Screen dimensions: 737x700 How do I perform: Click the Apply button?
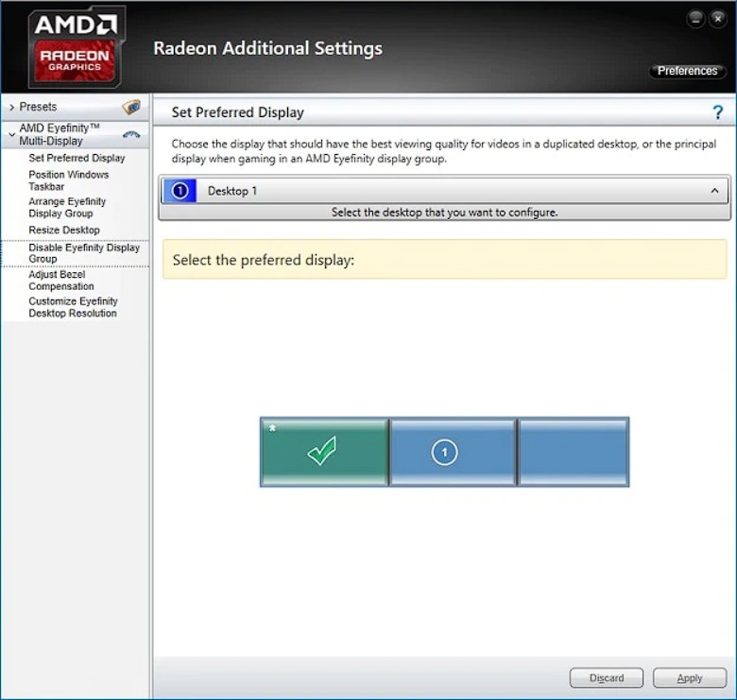pyautogui.click(x=690, y=678)
